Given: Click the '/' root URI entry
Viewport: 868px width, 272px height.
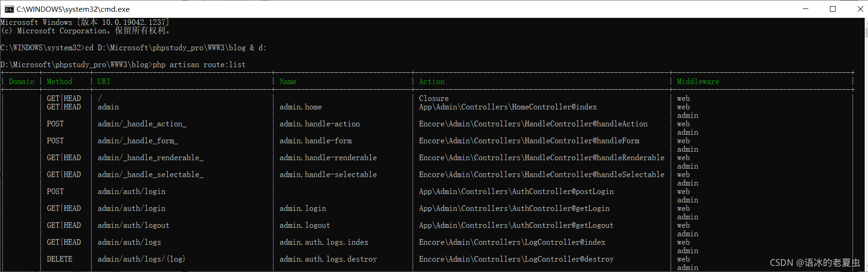Looking at the screenshot, I should coord(100,99).
